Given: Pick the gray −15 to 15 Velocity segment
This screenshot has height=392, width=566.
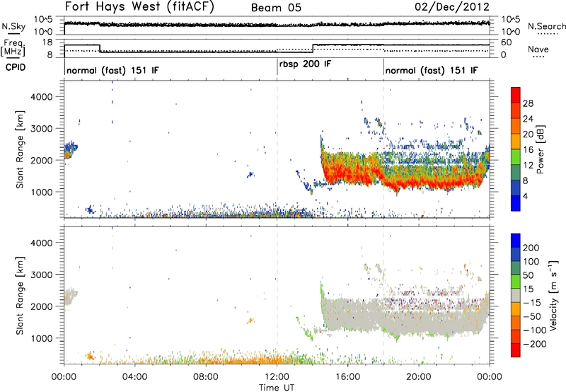Looking at the screenshot, I should point(516,296).
